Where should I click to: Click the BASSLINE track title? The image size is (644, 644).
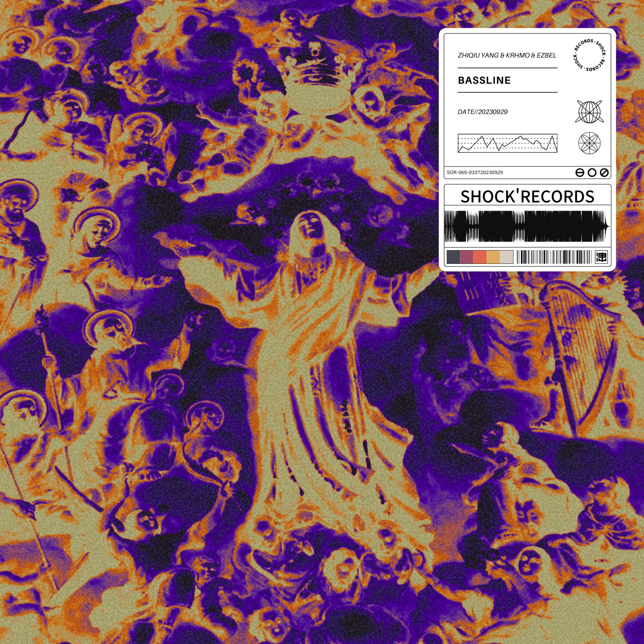coord(484,80)
